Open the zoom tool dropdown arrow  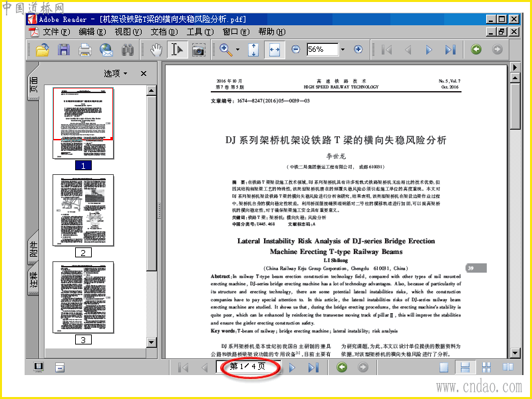(237, 50)
